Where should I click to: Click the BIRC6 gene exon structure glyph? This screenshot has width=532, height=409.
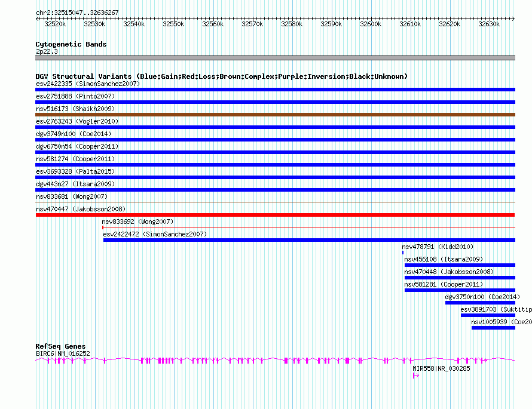tap(275, 360)
